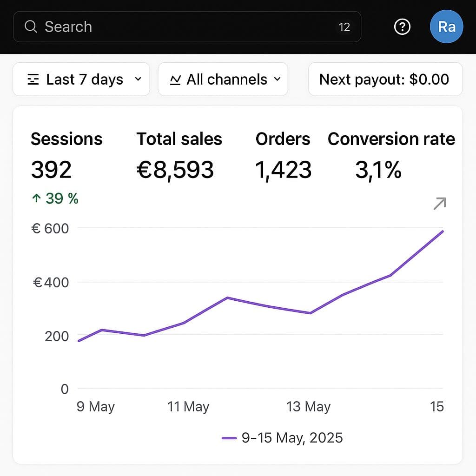476x476 pixels.
Task: Click the sessions value 392
Action: coord(51,170)
